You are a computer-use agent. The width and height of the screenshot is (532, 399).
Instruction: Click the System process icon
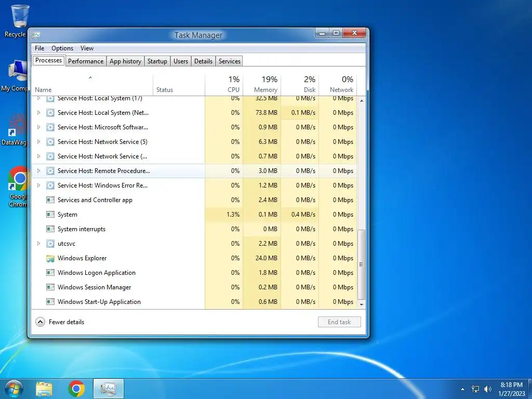coord(50,215)
